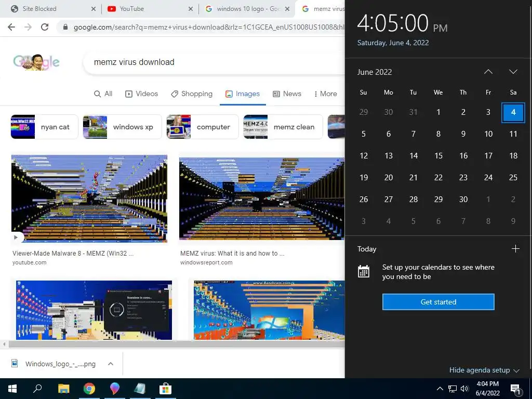532x399 pixels.
Task: Click the Get started button
Action: (x=438, y=302)
